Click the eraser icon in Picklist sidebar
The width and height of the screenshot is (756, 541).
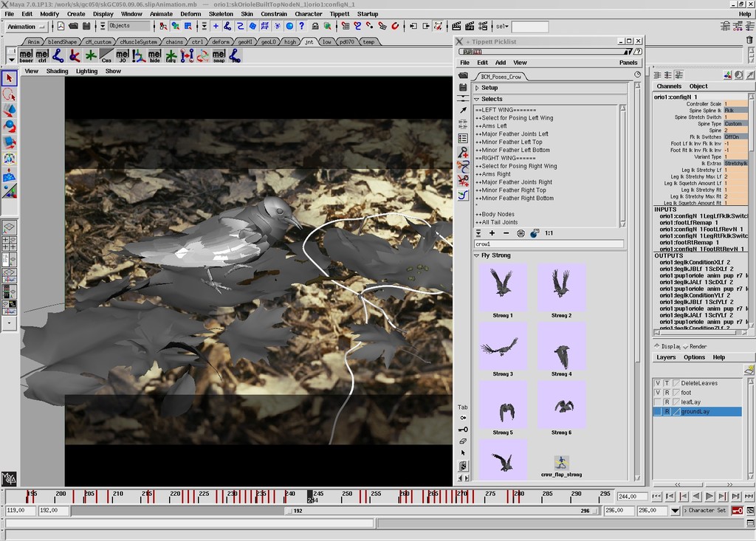(x=463, y=441)
